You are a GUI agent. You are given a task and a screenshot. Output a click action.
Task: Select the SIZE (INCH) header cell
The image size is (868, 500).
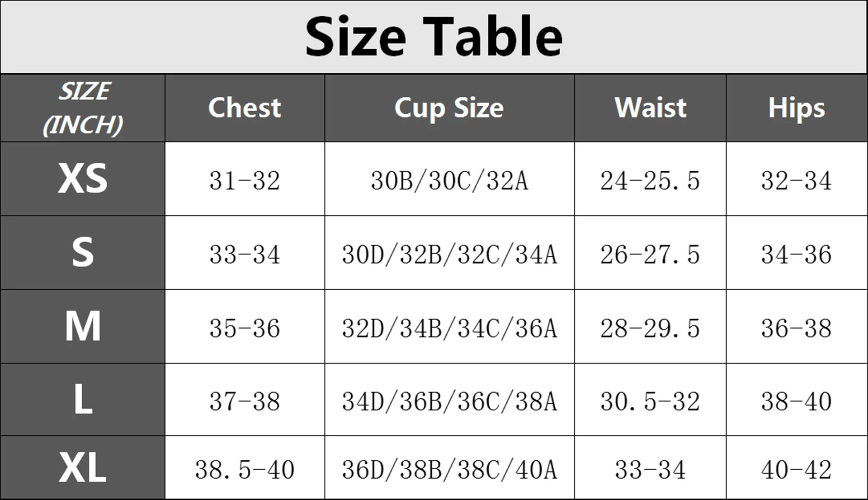click(83, 108)
